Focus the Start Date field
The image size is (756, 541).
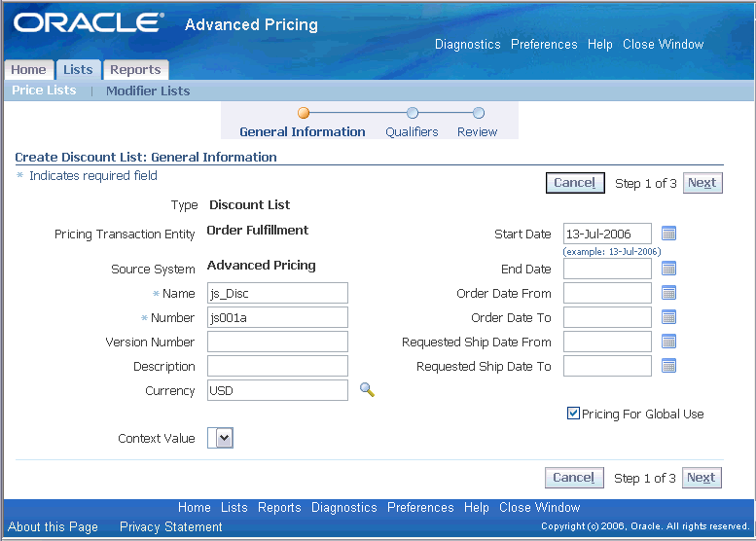[x=607, y=234]
